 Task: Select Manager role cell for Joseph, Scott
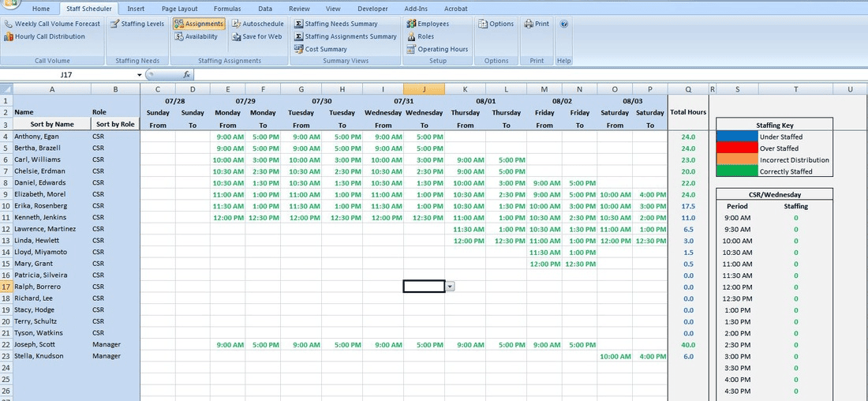(x=116, y=344)
